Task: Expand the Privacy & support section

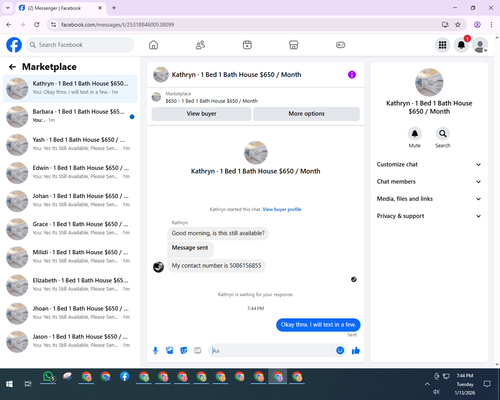Action: 429,216
